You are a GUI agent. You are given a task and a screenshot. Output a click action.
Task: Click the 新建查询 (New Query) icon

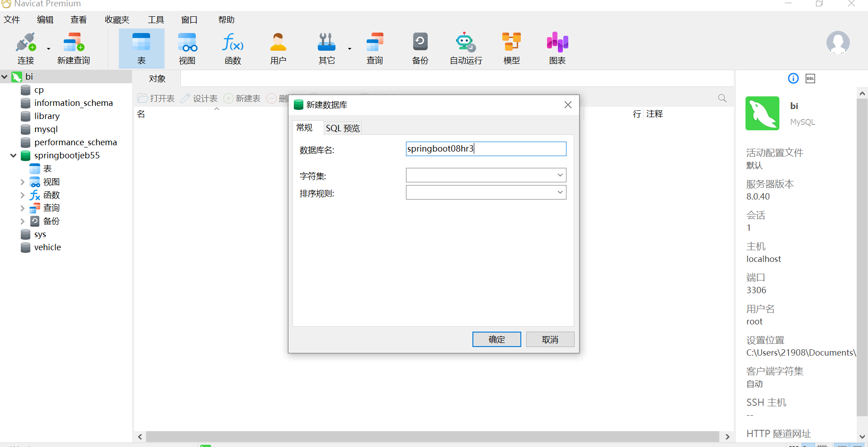tap(74, 48)
